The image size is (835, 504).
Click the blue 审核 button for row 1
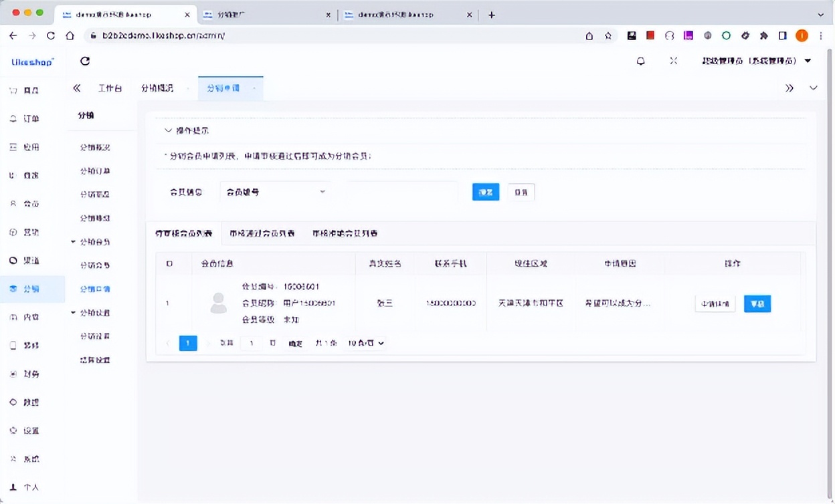(x=757, y=303)
